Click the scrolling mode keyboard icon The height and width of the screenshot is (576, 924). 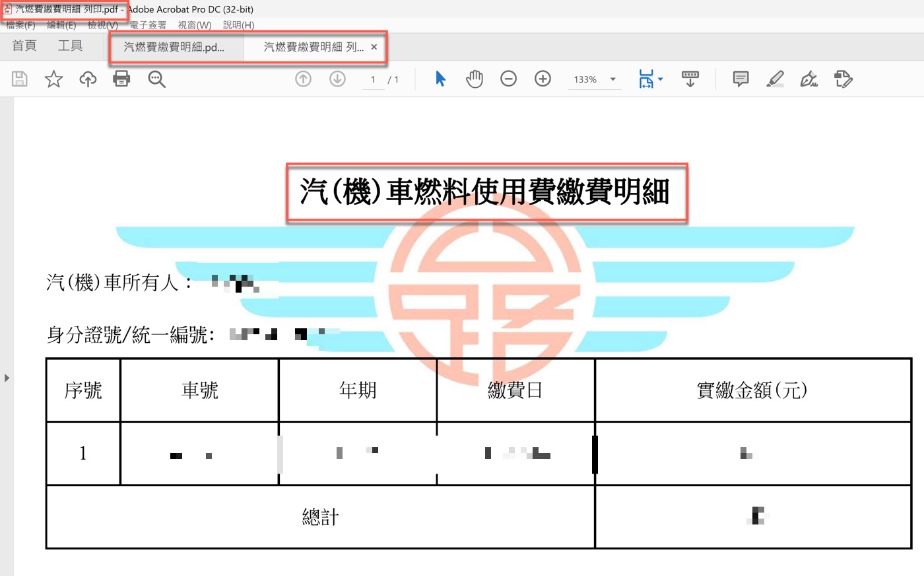coord(690,79)
